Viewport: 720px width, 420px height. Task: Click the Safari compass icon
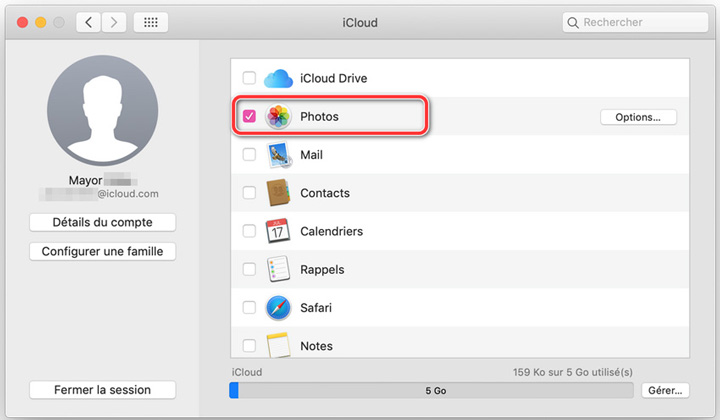click(278, 307)
